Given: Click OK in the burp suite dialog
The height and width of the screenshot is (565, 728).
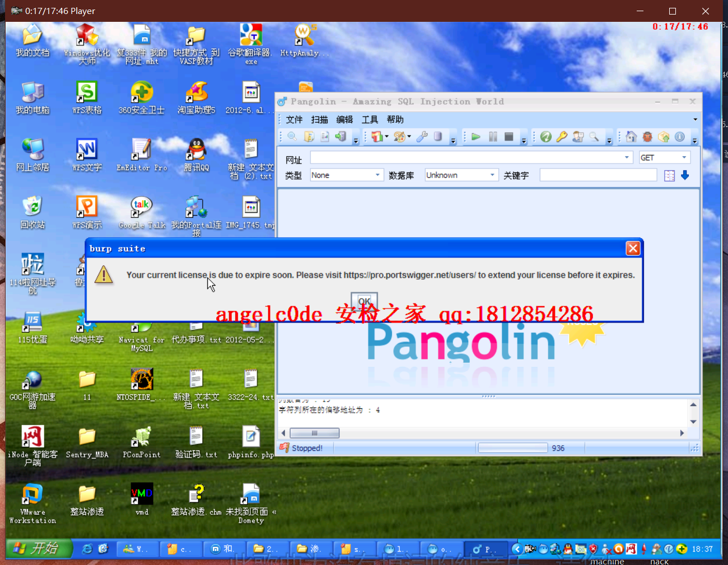Looking at the screenshot, I should (x=364, y=301).
